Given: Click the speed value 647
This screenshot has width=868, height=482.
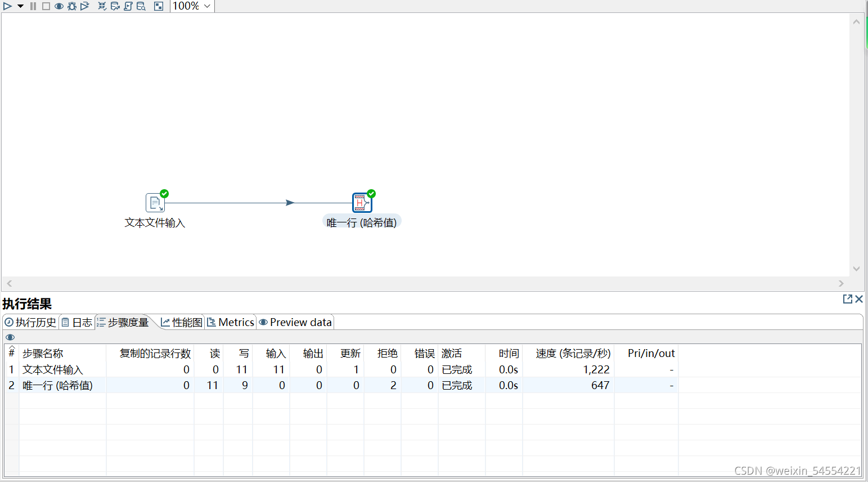Looking at the screenshot, I should point(600,385).
